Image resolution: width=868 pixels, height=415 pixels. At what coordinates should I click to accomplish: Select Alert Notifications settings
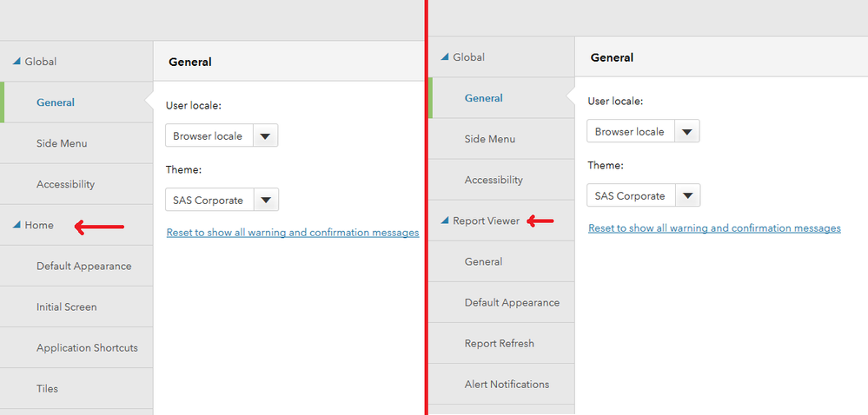pyautogui.click(x=507, y=385)
